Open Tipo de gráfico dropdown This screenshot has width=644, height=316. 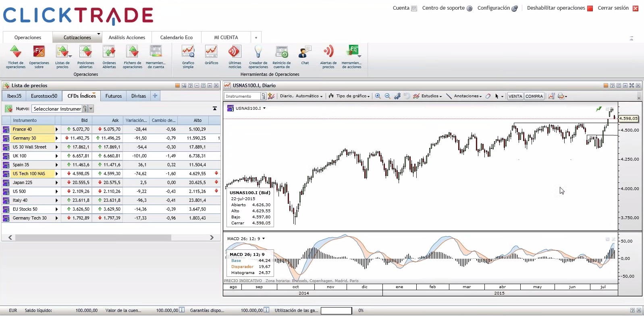pos(349,96)
